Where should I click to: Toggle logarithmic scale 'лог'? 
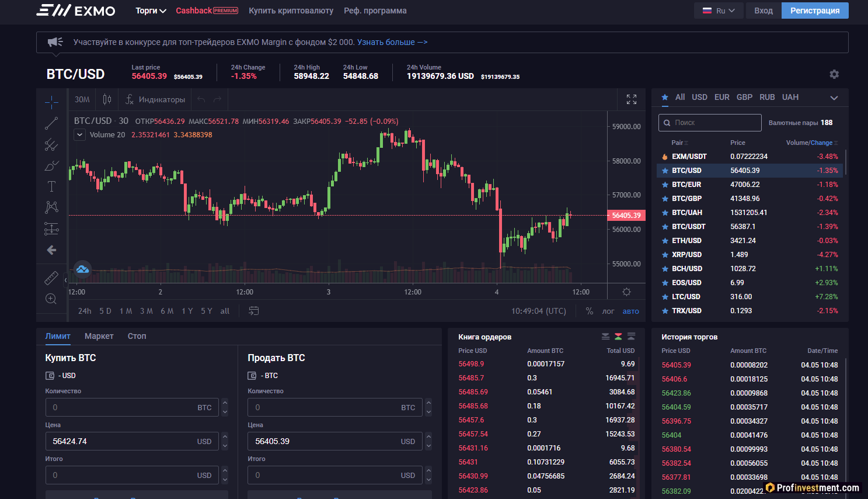pos(608,311)
